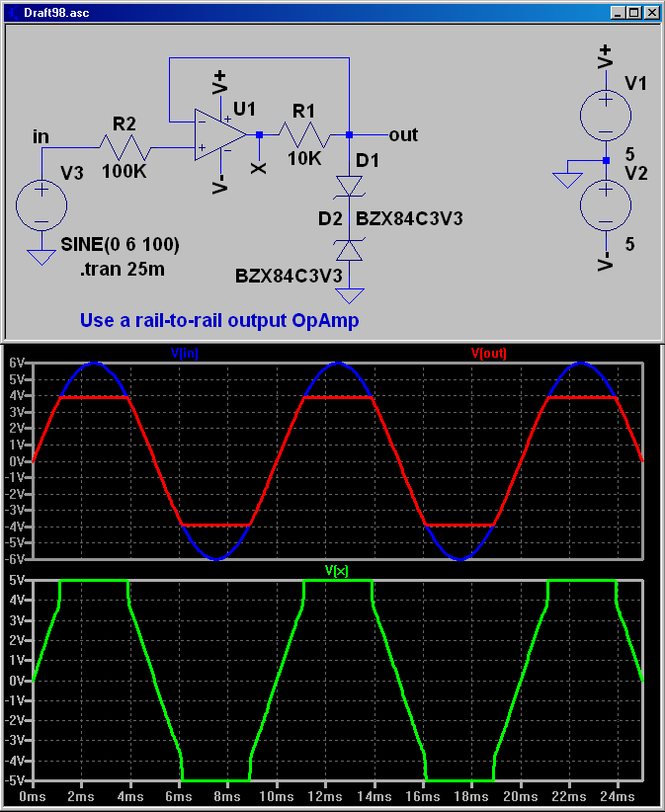
Task: Click the SINE(0 6 100) source value
Action: [x=121, y=244]
